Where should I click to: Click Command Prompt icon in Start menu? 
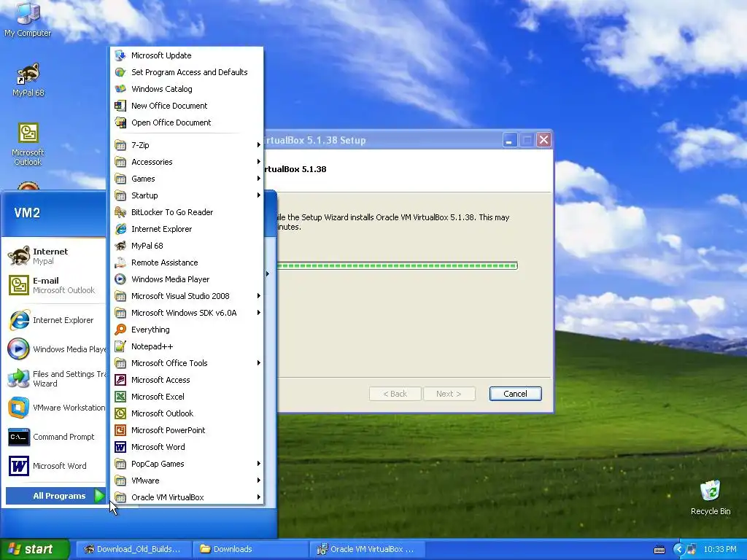tap(18, 437)
